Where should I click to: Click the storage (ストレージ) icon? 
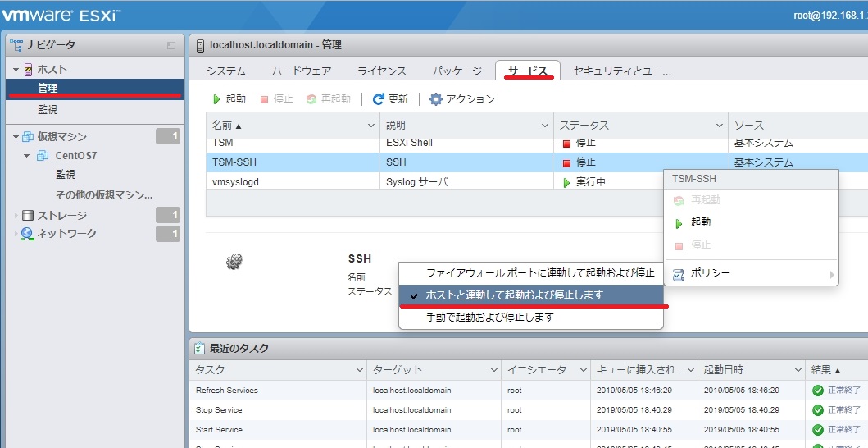point(28,215)
